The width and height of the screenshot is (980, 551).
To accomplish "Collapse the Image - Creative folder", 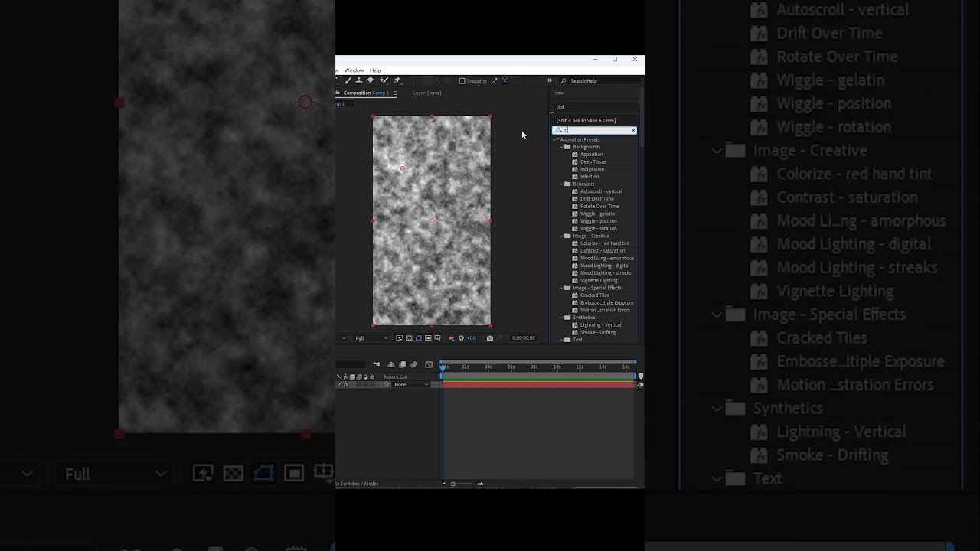I will (562, 236).
